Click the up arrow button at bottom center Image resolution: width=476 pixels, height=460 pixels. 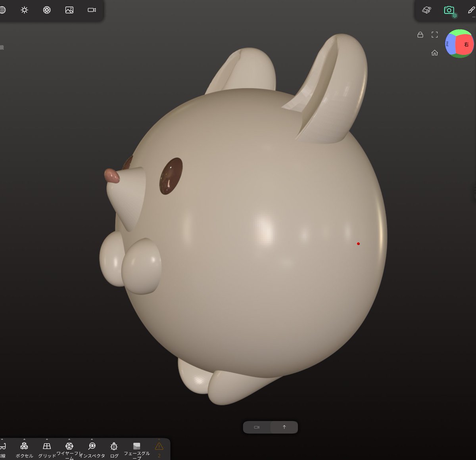click(x=284, y=427)
